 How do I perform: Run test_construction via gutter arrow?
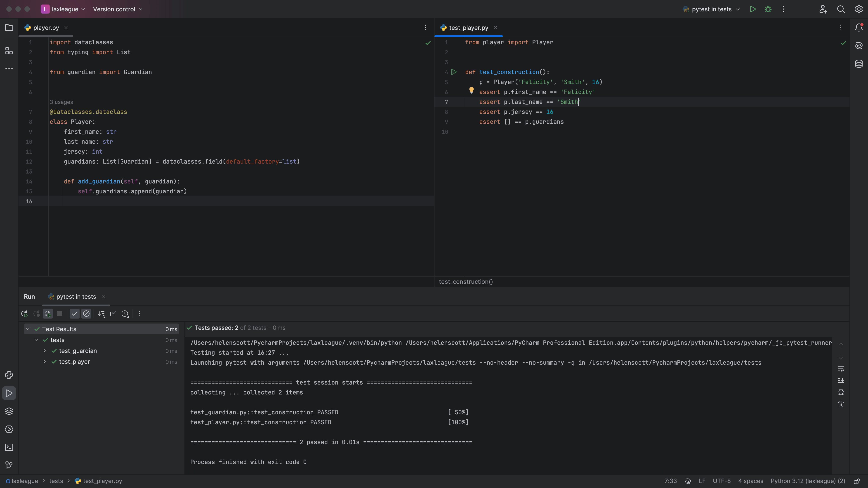click(454, 72)
